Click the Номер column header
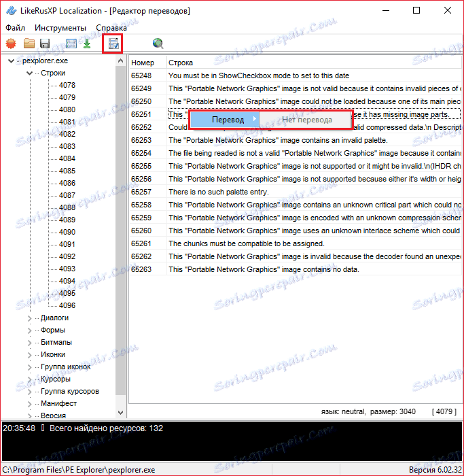The image size is (464, 476). pyautogui.click(x=148, y=63)
